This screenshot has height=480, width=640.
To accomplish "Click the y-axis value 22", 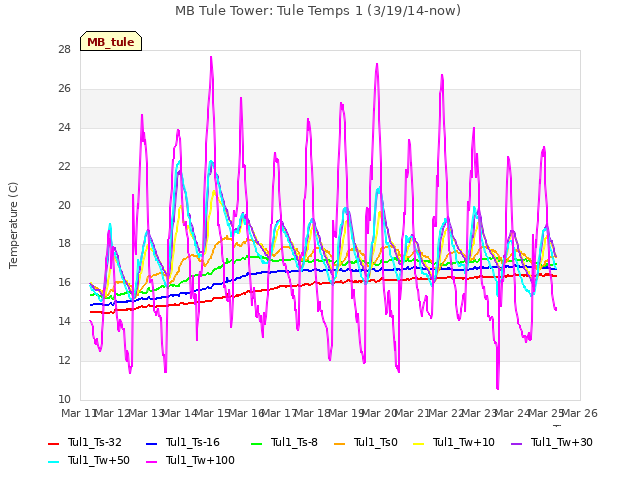I will [x=64, y=167].
